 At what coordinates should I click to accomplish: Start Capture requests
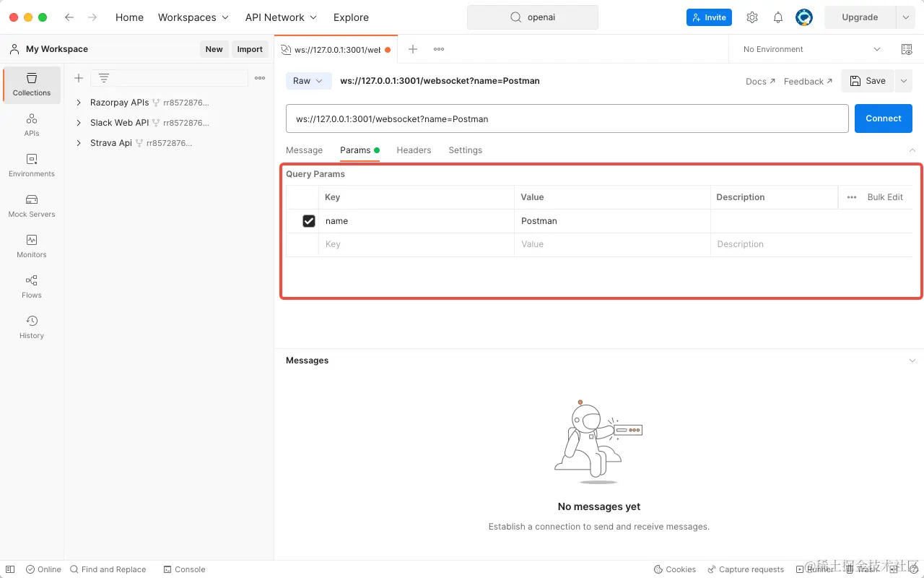746,569
